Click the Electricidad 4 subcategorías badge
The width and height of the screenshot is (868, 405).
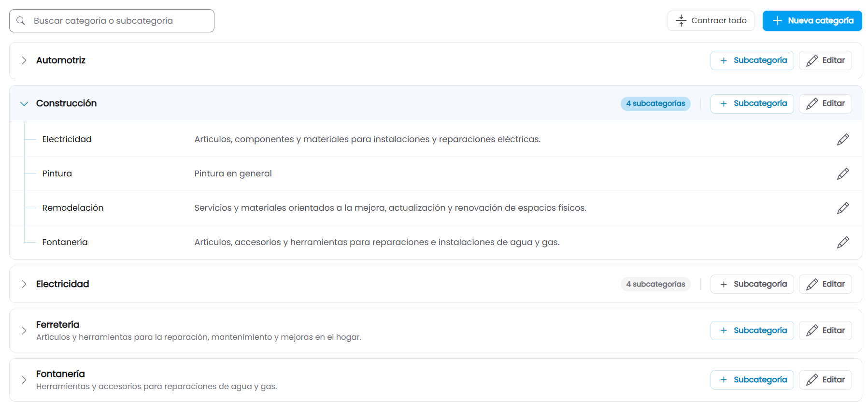655,284
